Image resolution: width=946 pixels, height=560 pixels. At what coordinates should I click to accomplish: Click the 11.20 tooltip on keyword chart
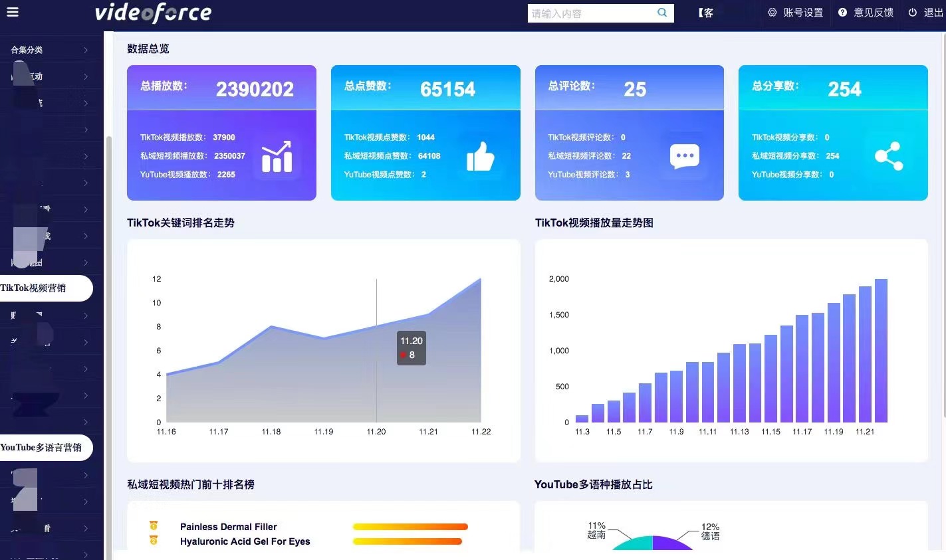click(x=412, y=347)
